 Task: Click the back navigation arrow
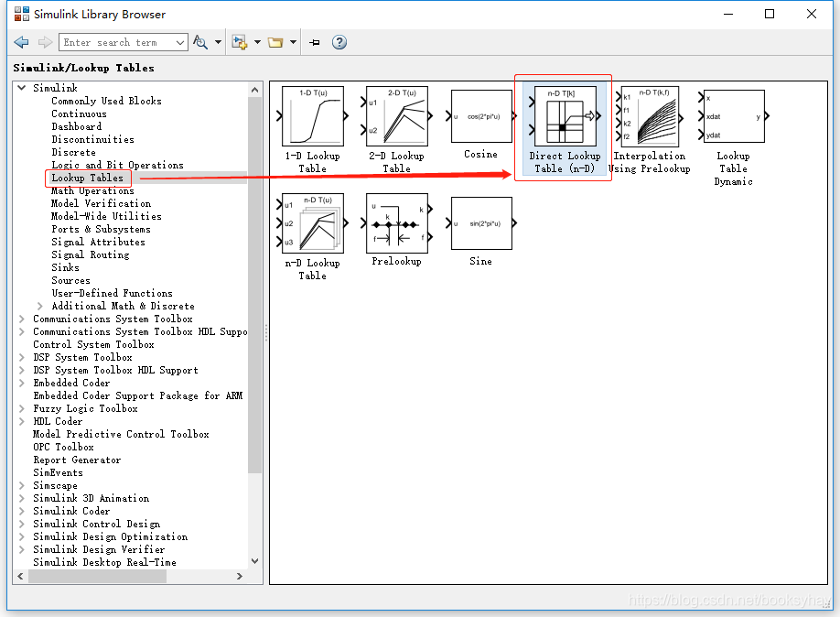coord(21,42)
